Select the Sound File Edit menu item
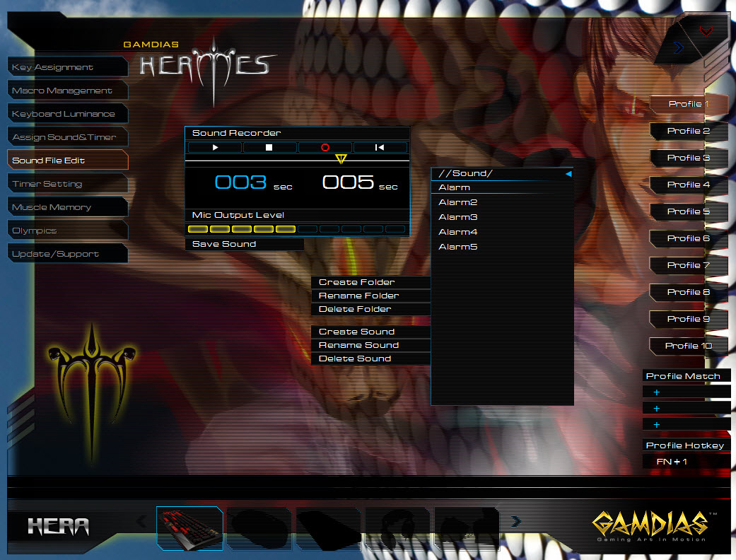This screenshot has width=736, height=560. (68, 161)
